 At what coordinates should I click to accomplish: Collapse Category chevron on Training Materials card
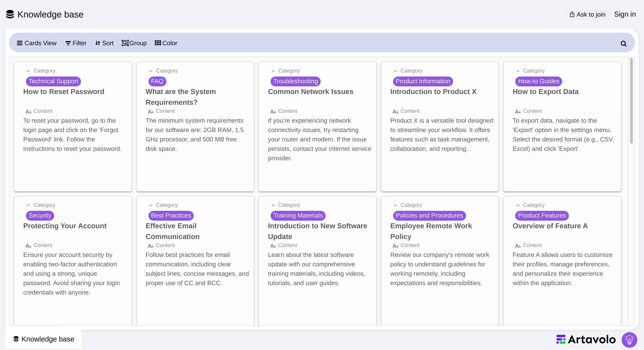[273, 205]
